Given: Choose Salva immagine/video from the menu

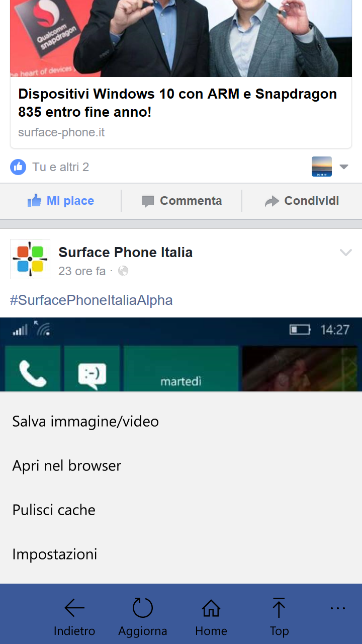Looking at the screenshot, I should [181, 421].
